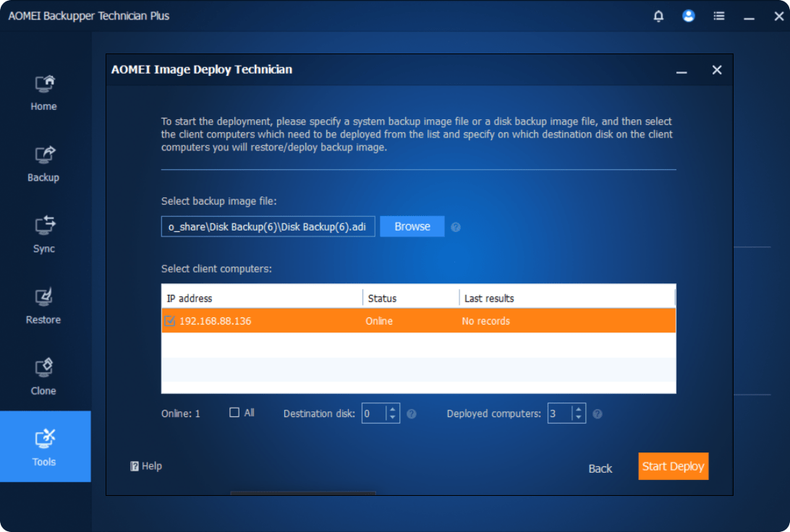Open the Backup section

click(x=44, y=165)
